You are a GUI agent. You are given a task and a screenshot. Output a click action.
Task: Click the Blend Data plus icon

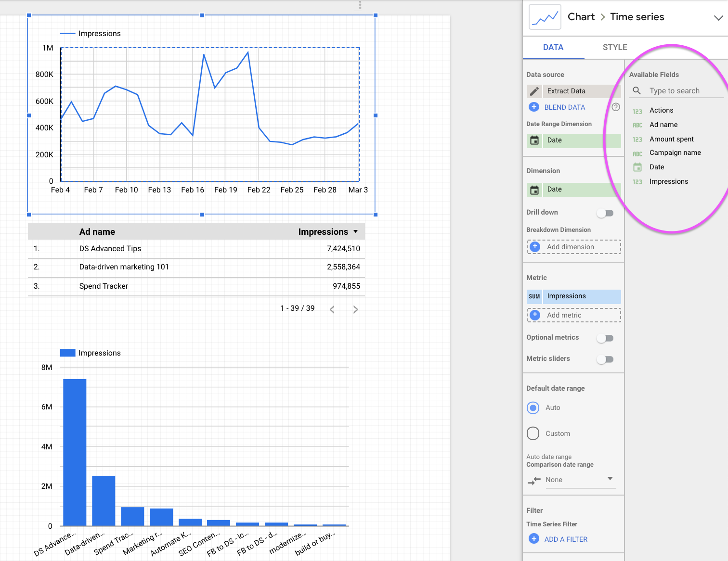click(534, 107)
